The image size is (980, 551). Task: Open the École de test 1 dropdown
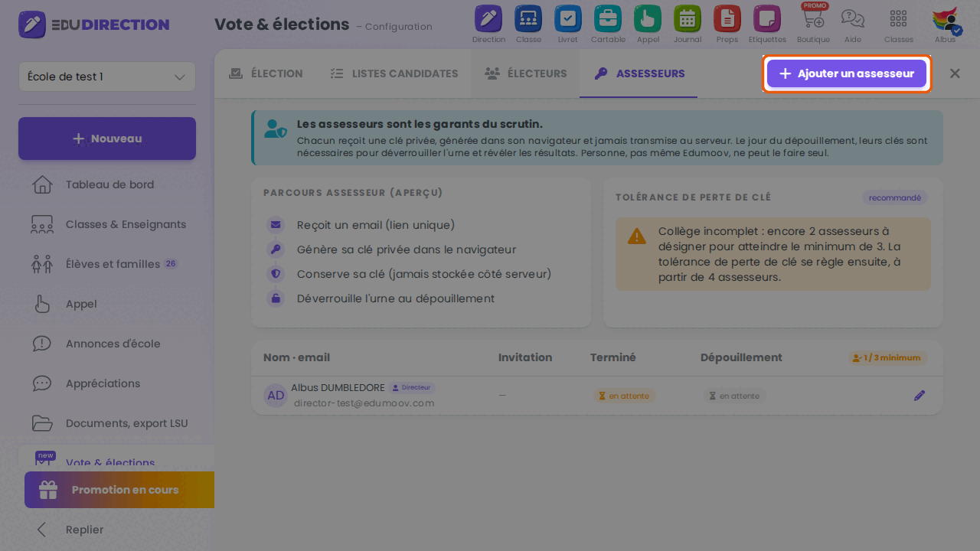(x=107, y=77)
